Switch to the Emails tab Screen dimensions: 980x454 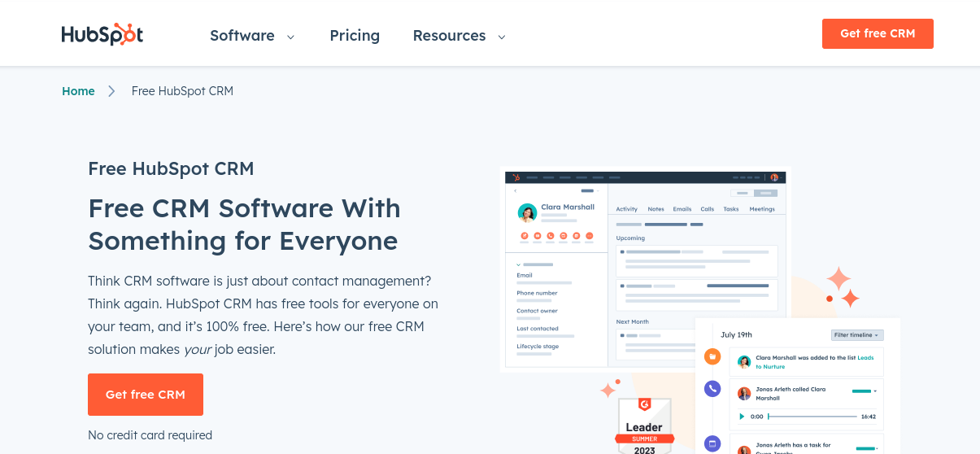pyautogui.click(x=682, y=209)
